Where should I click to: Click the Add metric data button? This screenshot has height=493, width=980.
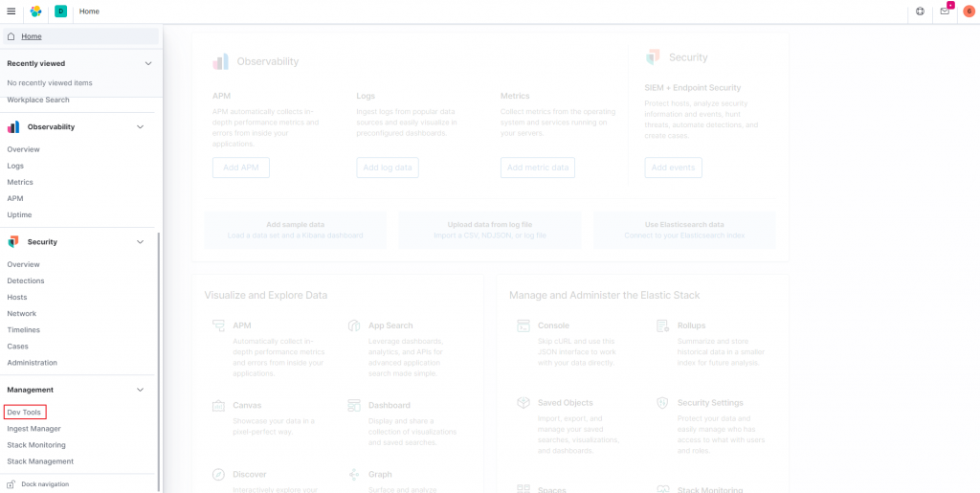click(x=538, y=168)
